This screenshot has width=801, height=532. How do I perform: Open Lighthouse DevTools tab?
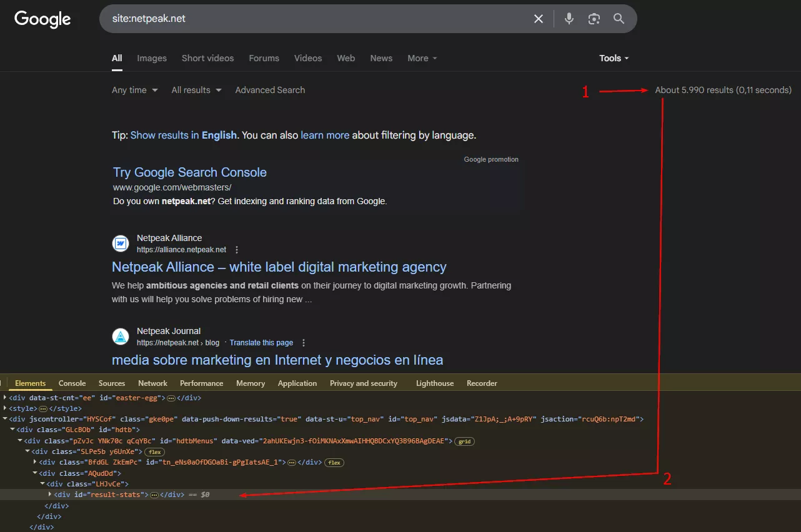(x=435, y=383)
